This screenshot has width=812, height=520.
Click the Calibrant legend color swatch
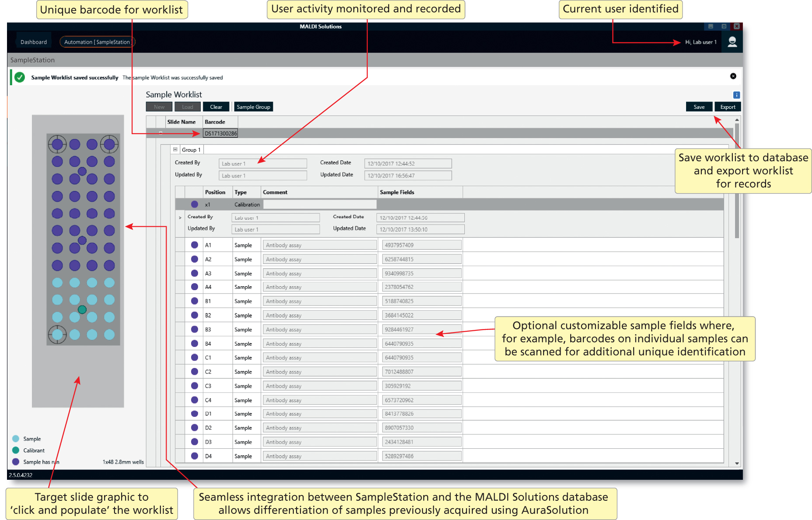click(16, 450)
